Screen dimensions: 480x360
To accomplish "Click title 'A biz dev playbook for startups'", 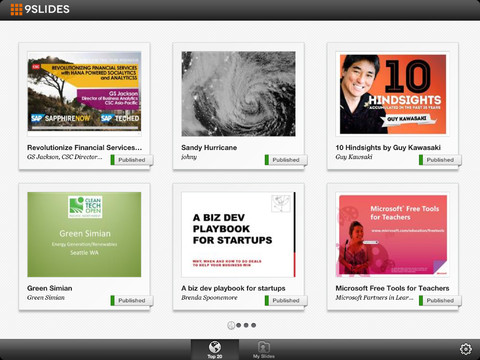I will pos(233,288).
